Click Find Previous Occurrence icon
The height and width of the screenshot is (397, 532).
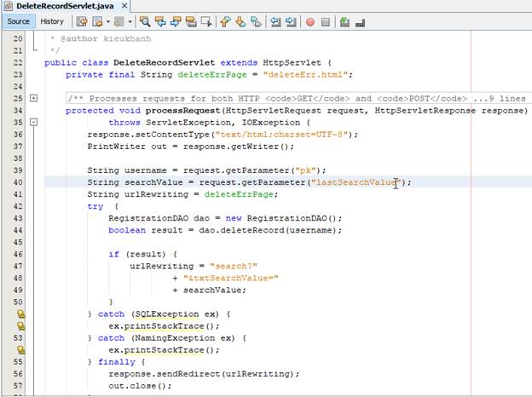point(160,21)
